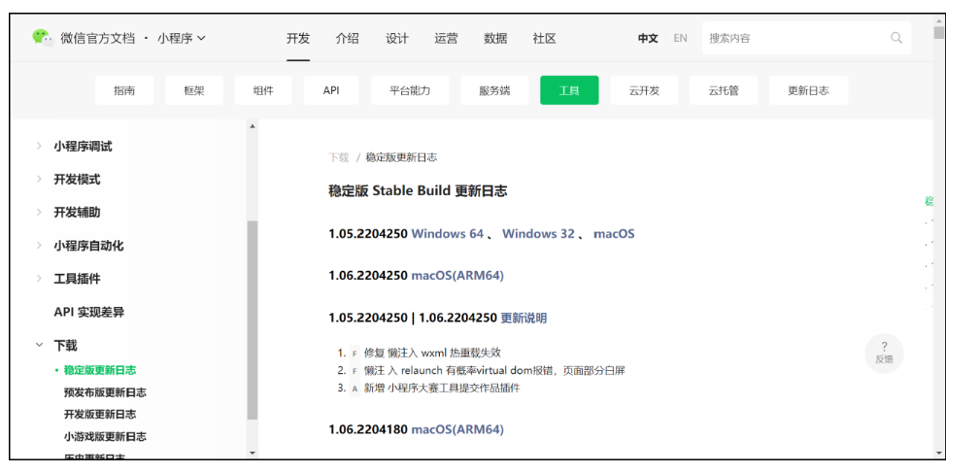This screenshot has width=980, height=473.
Task: Download the Windows 32 build link
Action: tap(538, 234)
